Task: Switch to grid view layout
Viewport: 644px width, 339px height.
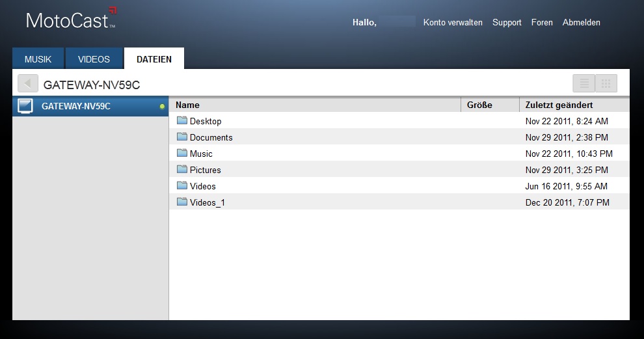Action: [606, 84]
